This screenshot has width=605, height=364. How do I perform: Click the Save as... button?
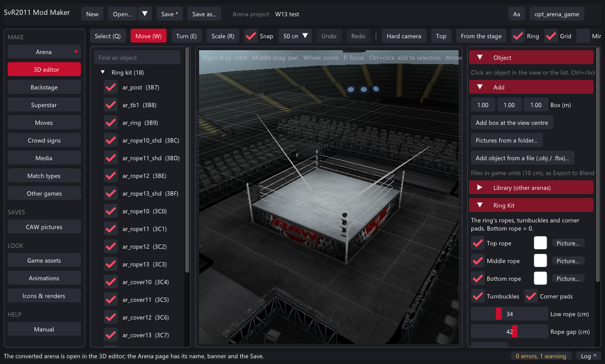tap(204, 14)
